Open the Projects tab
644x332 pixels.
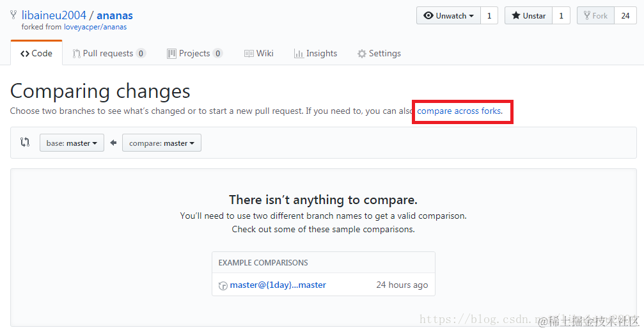pos(194,54)
